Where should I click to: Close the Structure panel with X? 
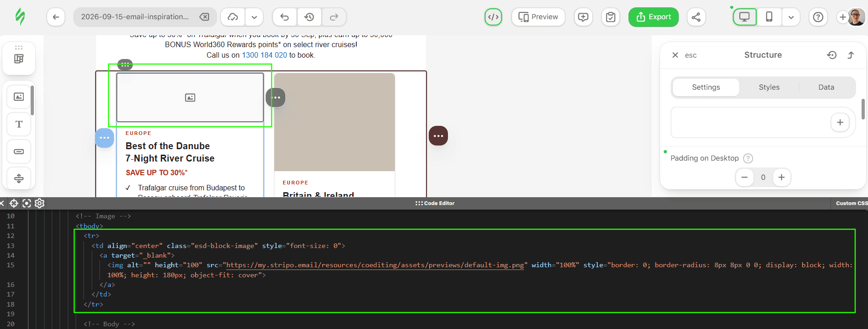click(x=675, y=55)
